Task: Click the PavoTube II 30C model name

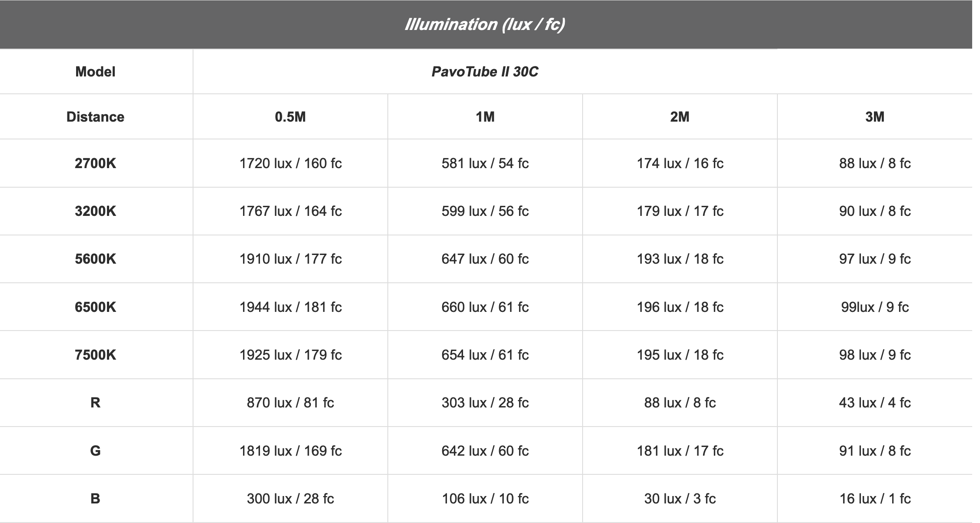Action: 485,72
